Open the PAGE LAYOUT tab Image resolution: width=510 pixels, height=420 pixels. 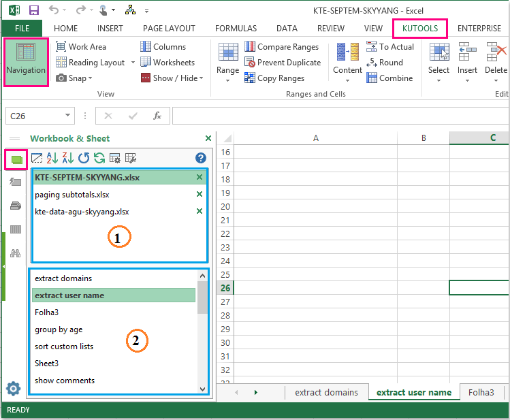pyautogui.click(x=169, y=29)
